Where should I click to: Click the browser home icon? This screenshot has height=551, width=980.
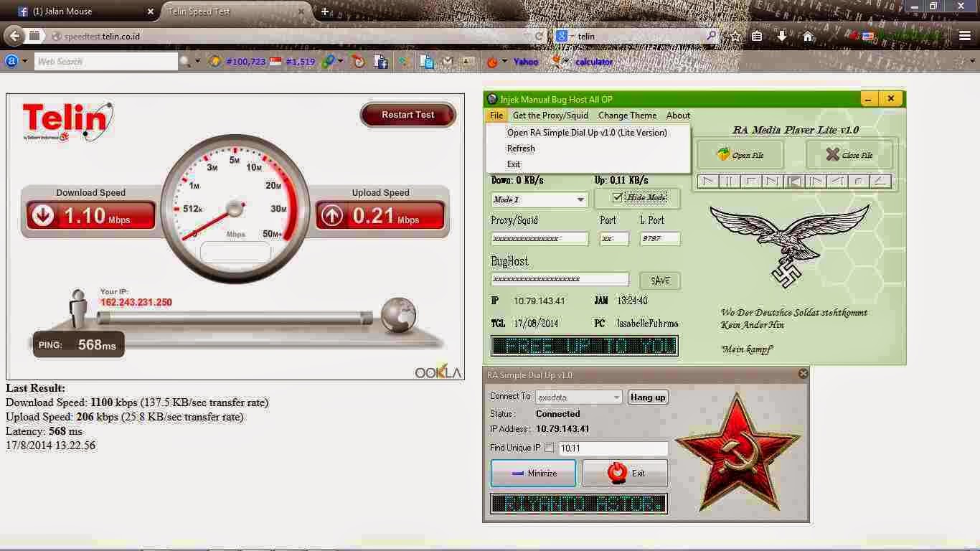pos(808,37)
